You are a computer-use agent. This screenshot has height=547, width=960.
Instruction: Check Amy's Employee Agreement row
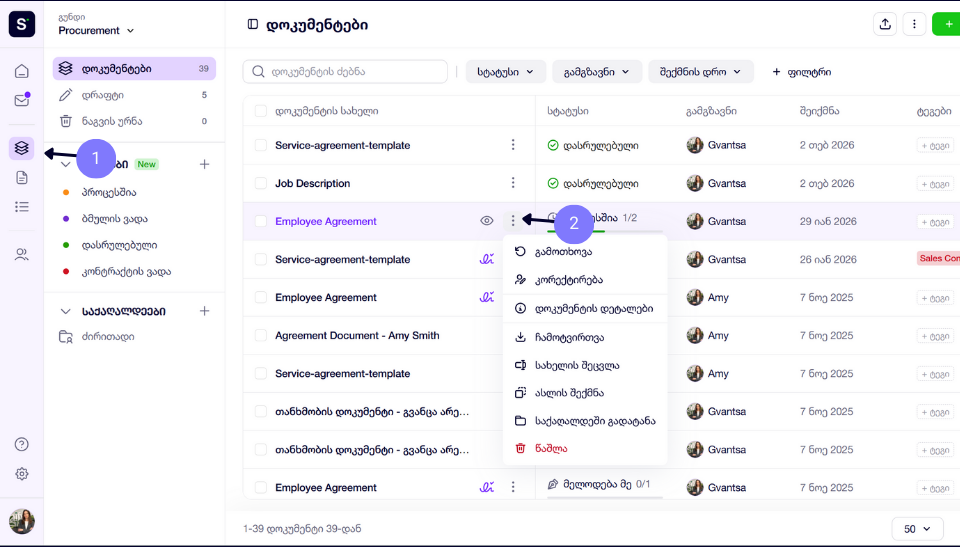coord(261,297)
